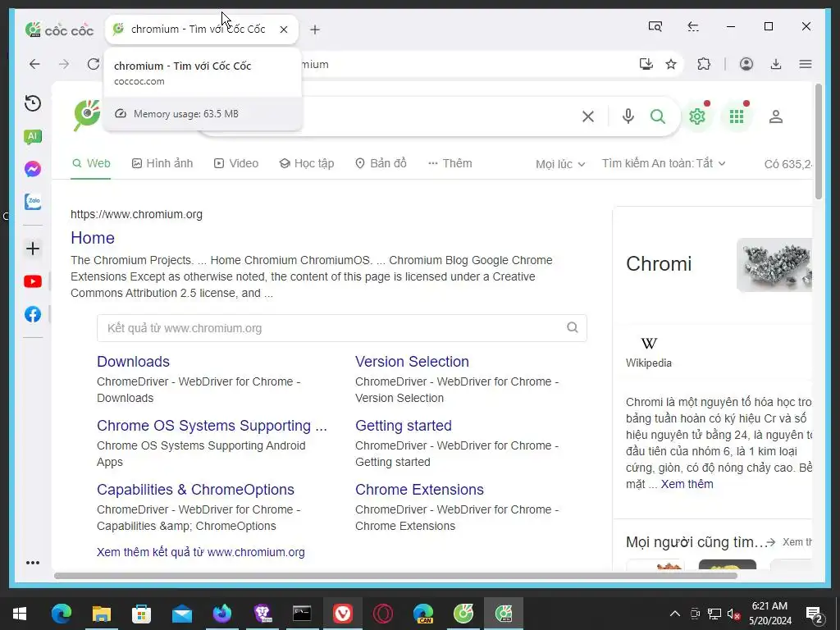Open the Cốc Cốc apps grid

pos(737,116)
